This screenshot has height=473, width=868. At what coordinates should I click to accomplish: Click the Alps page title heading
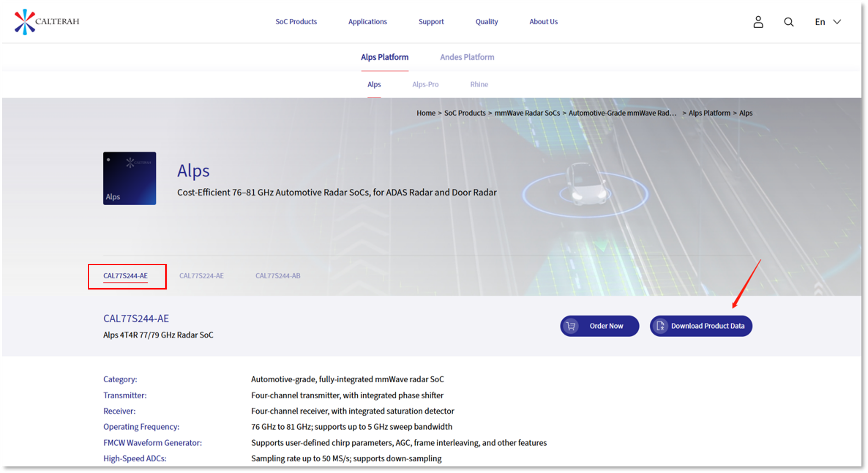(193, 171)
